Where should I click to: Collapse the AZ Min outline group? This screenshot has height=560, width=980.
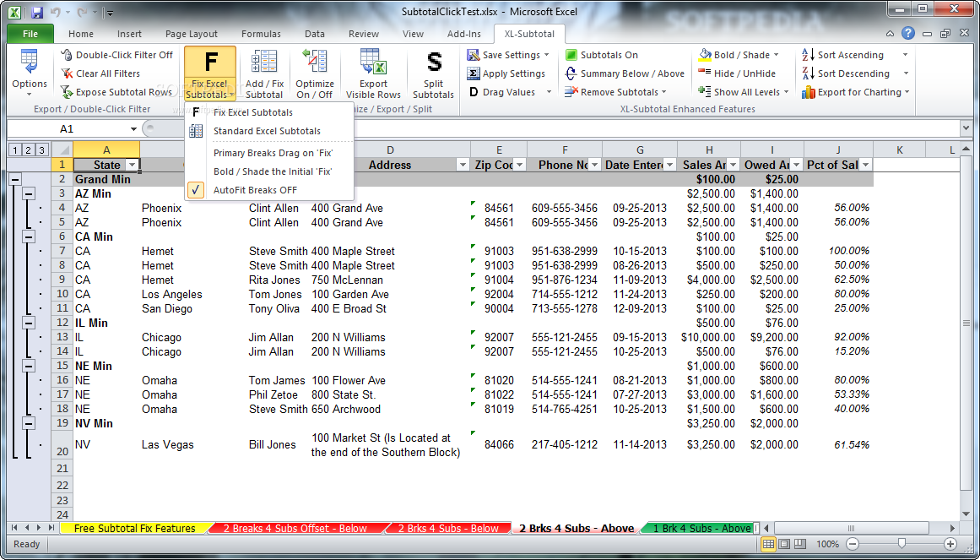tap(28, 194)
